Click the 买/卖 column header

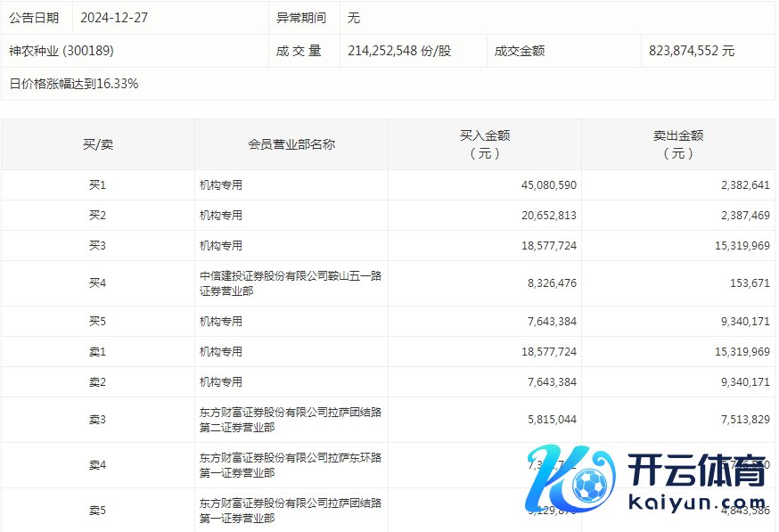click(98, 144)
